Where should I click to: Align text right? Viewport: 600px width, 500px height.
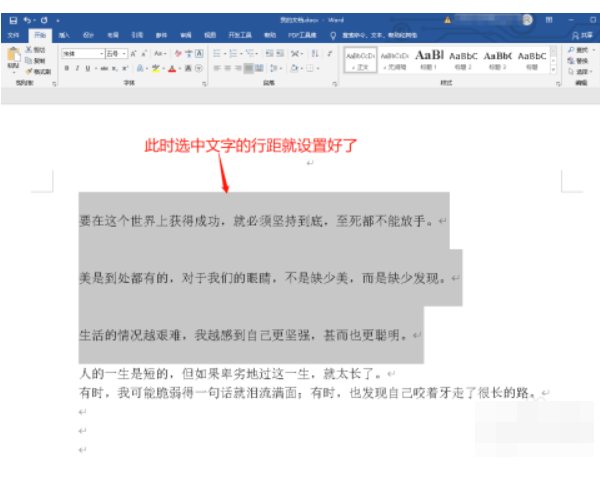coord(238,68)
